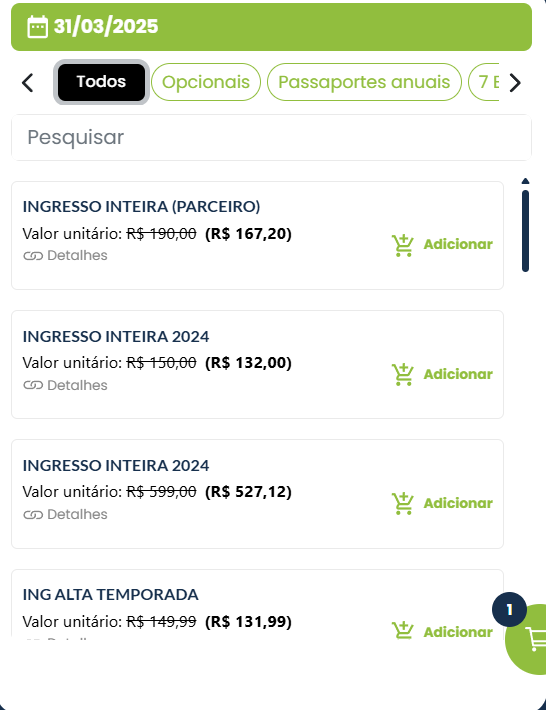Click the link icon under the R$ 132,00 ticket

[x=33, y=385]
